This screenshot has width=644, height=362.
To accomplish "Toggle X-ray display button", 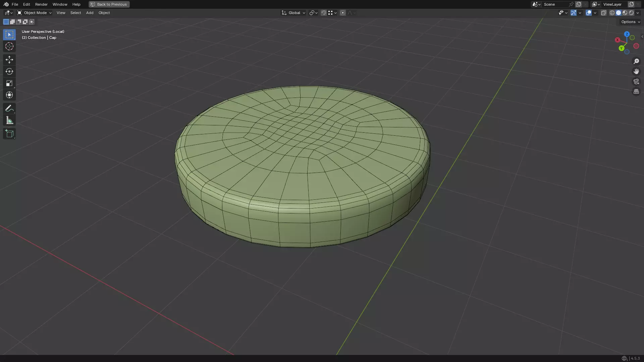I will coord(603,13).
